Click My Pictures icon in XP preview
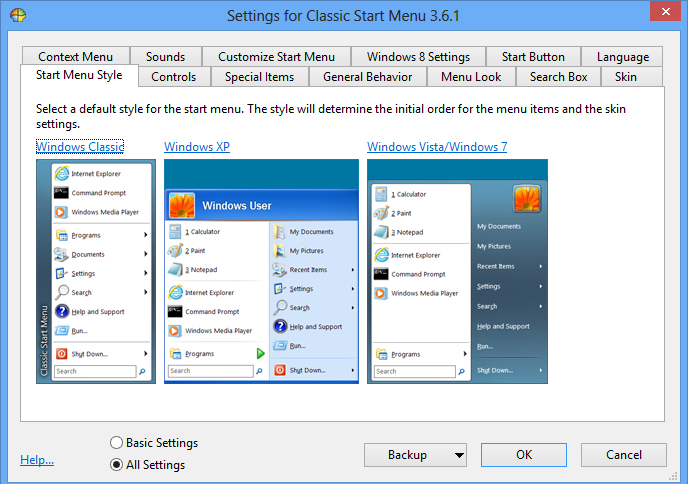Viewport: 688px width, 484px height. click(279, 251)
